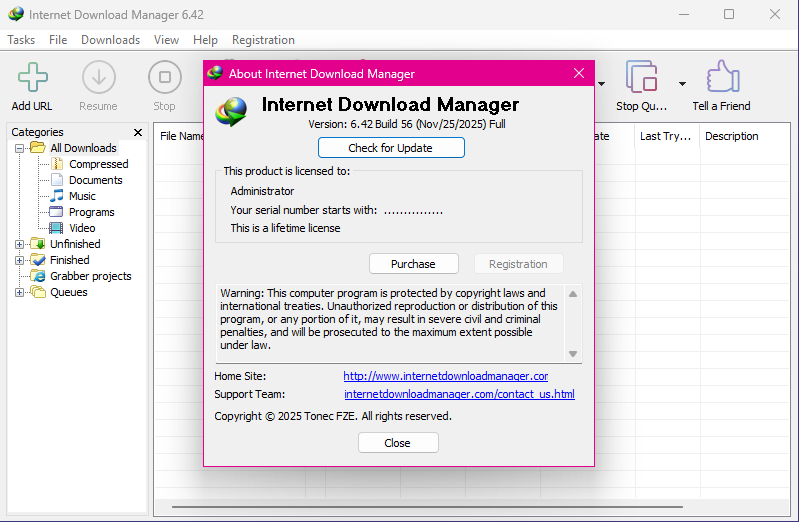Image resolution: width=799 pixels, height=522 pixels.
Task: Click the warning text scroll down arrow
Action: click(573, 354)
